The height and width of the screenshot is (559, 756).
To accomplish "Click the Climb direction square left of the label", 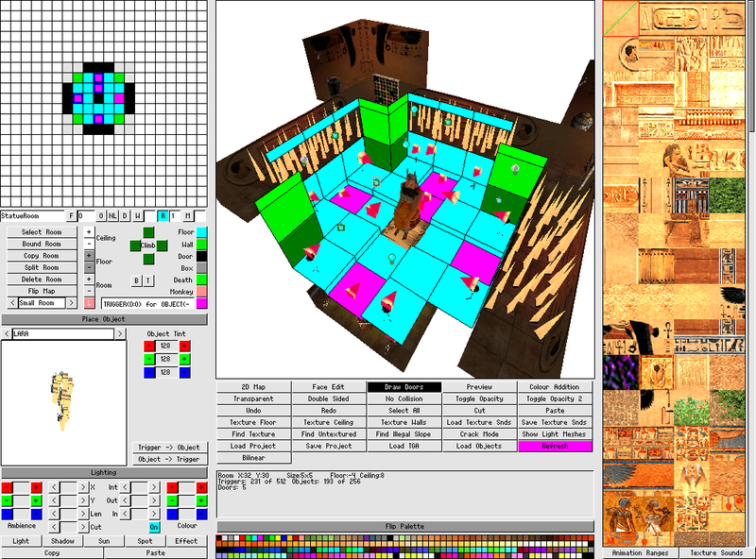I will [135, 246].
